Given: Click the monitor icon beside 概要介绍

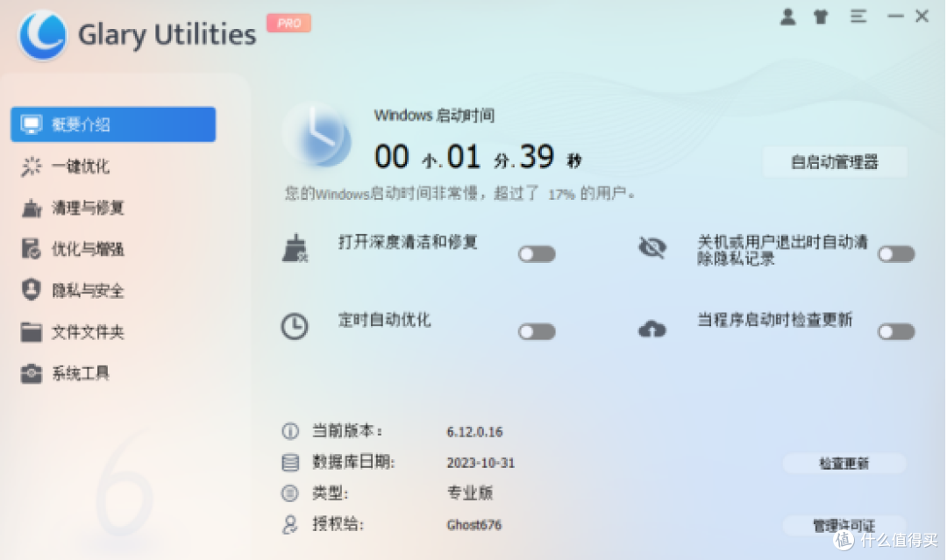Looking at the screenshot, I should coord(32,124).
